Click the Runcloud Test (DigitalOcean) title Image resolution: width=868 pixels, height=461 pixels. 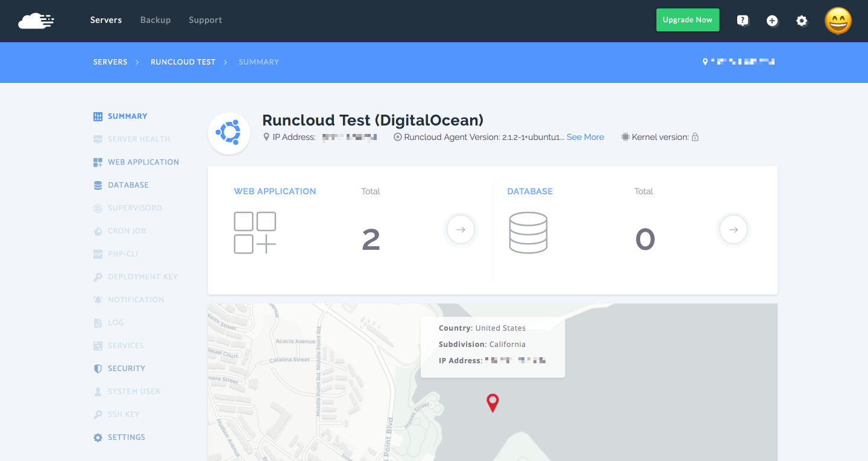373,120
